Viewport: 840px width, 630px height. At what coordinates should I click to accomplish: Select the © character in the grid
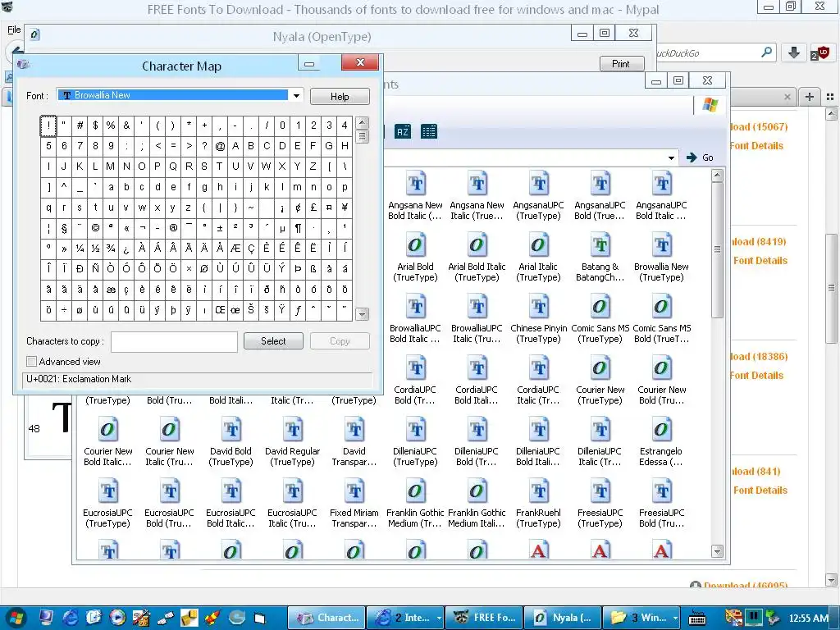click(95, 228)
